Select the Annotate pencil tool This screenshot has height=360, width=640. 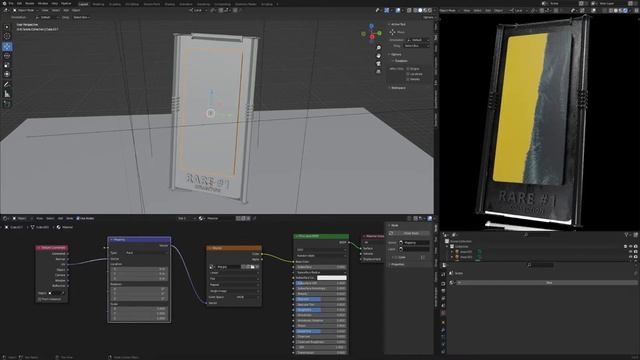[x=7, y=84]
